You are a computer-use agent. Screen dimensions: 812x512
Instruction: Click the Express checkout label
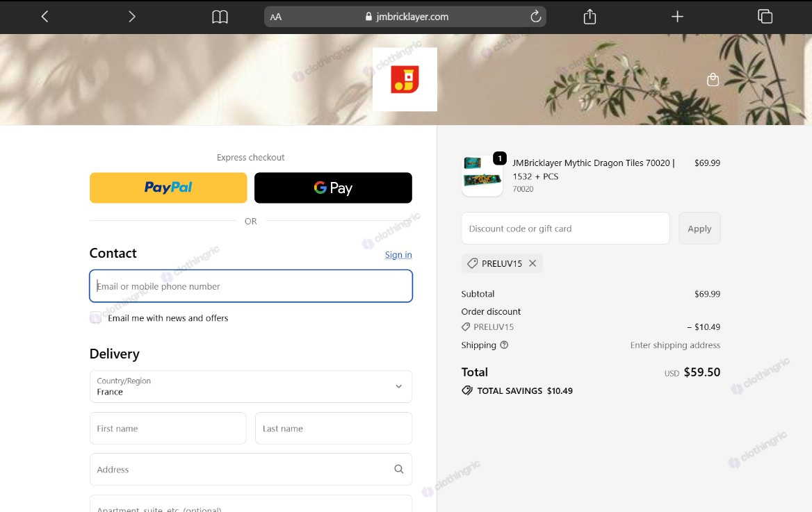(251, 158)
